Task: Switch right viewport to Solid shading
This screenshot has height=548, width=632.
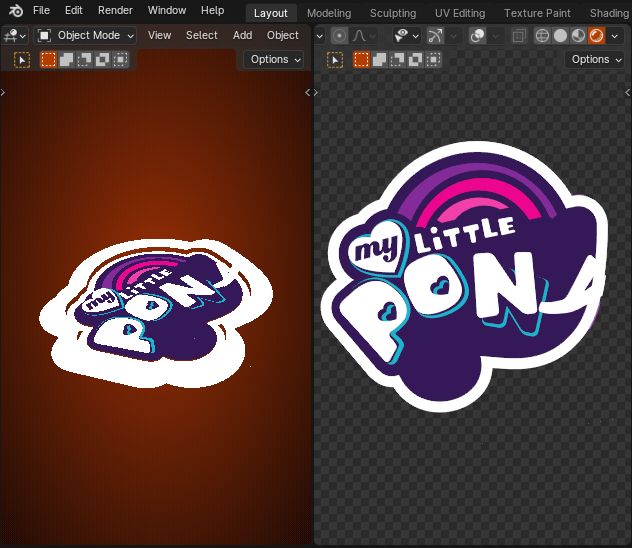Action: point(560,36)
